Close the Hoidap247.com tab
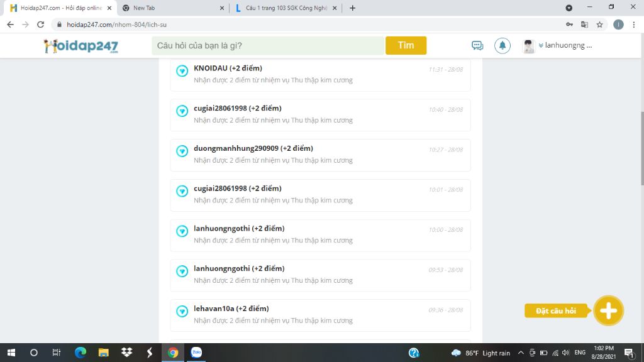The width and height of the screenshot is (644, 362). 109,8
